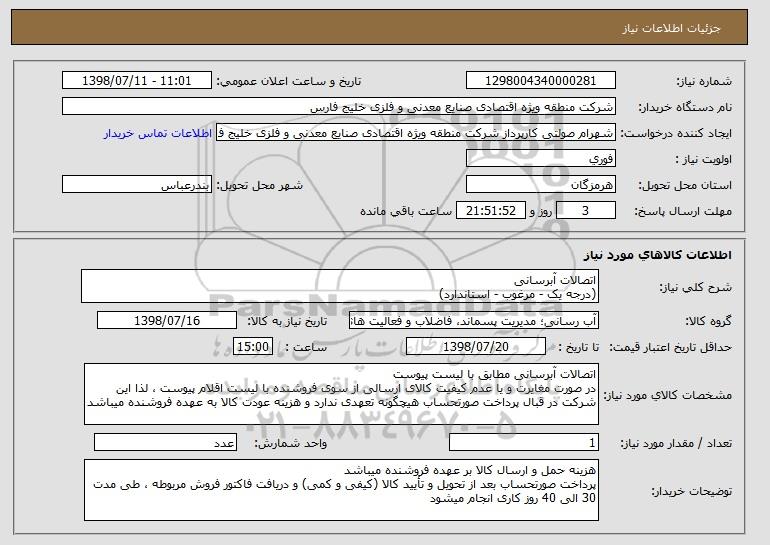Select the time field showing 15:00
The width and height of the screenshot is (770, 545).
pos(252,347)
